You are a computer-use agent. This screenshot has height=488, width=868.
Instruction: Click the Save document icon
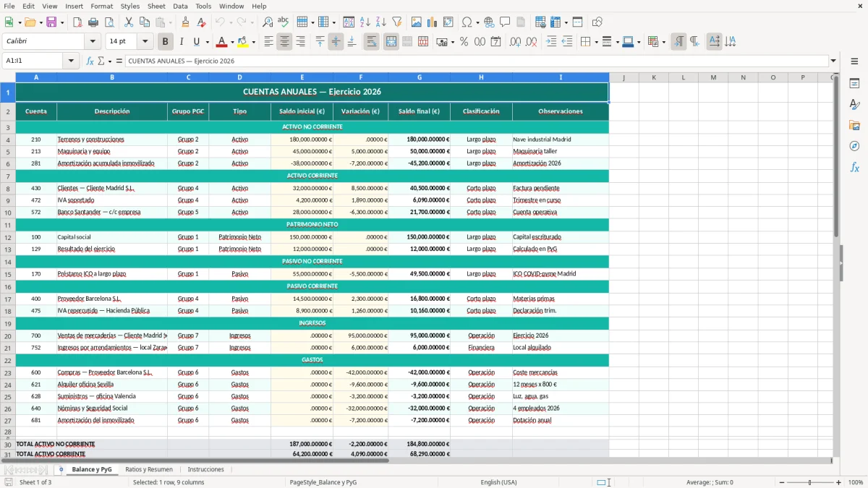pos(51,22)
